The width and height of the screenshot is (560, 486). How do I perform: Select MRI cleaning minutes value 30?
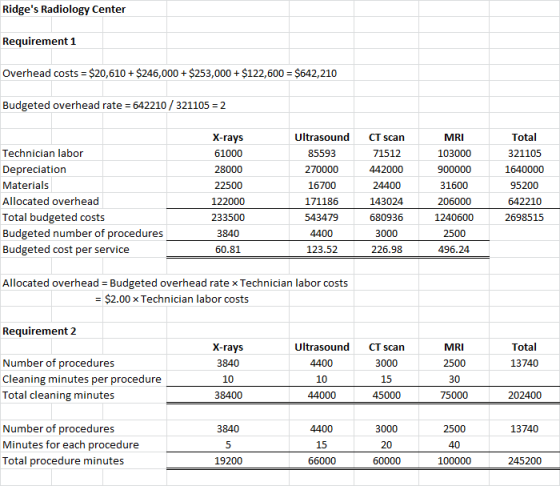pyautogui.click(x=454, y=380)
